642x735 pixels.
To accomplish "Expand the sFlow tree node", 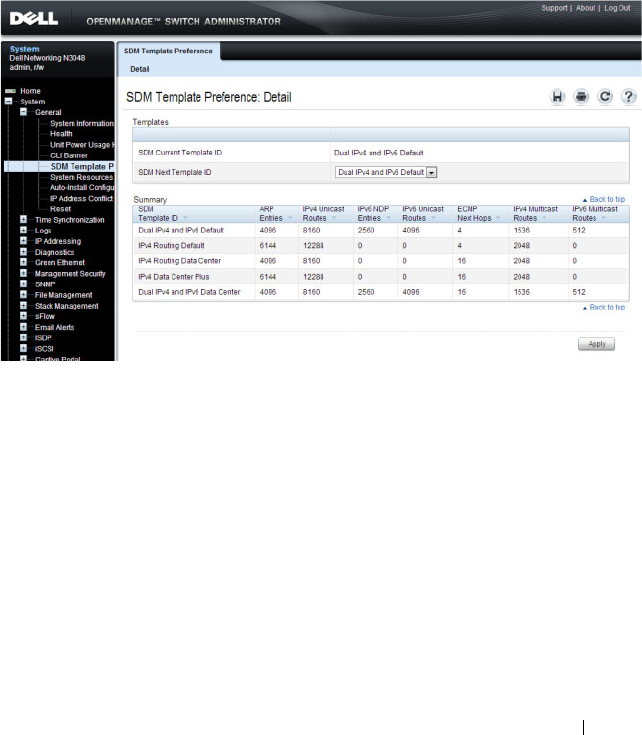I will 23,316.
